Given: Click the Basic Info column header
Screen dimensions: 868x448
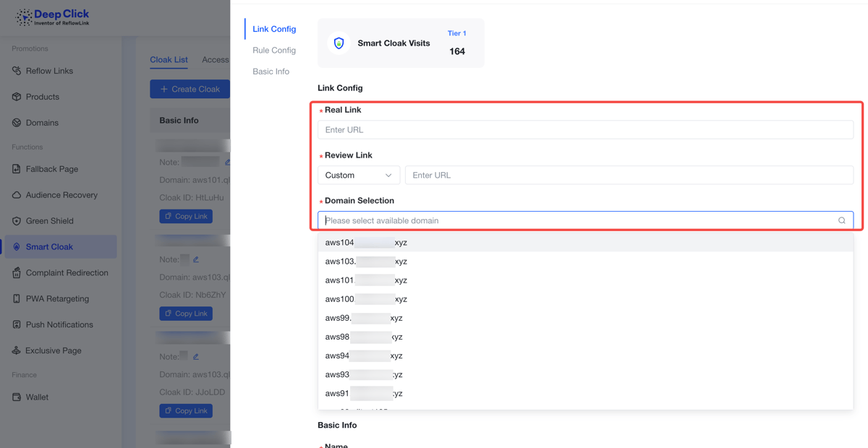Looking at the screenshot, I should point(179,121).
